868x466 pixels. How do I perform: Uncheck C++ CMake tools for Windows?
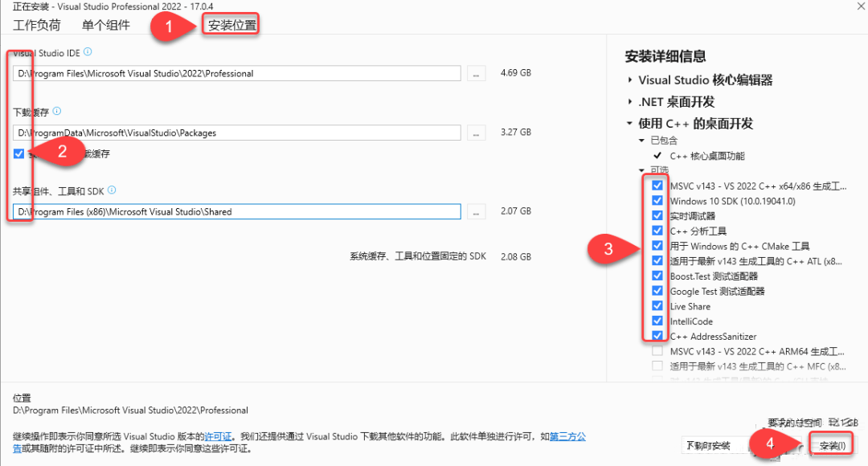click(657, 246)
